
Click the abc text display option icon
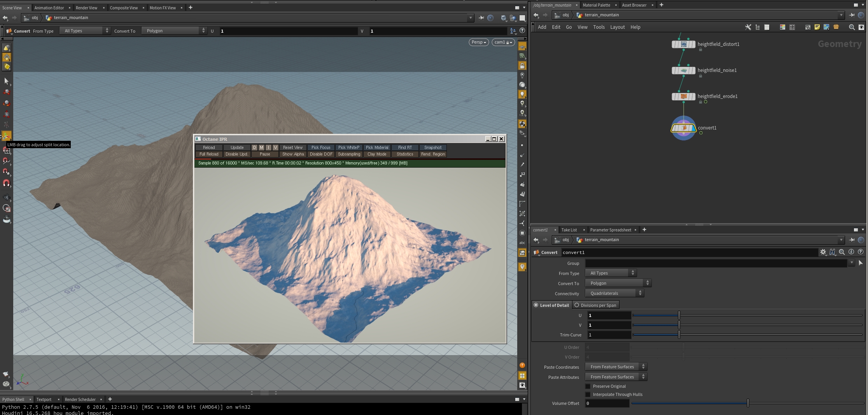tap(522, 243)
